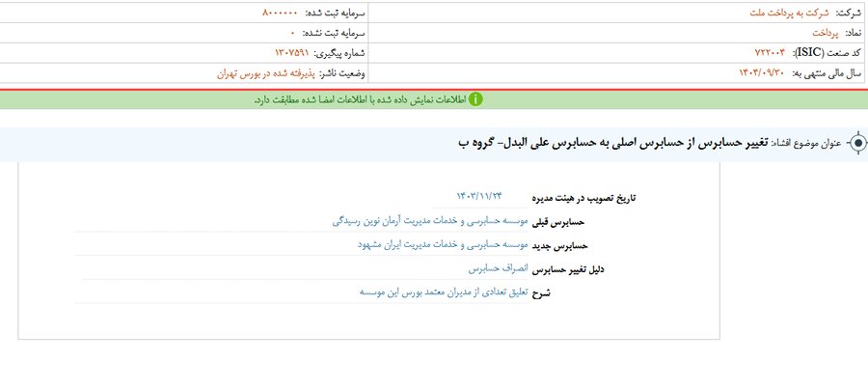Click the green info icon in the banner
The height and width of the screenshot is (389, 868).
coord(475,99)
